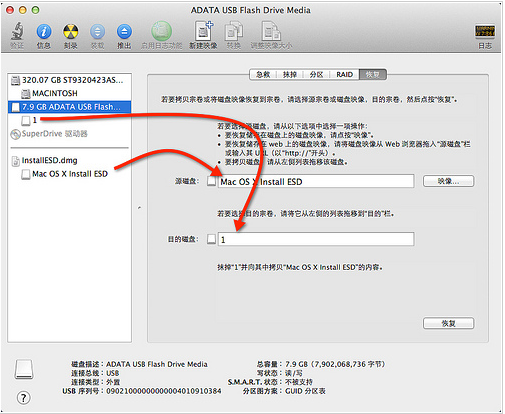Open the Info toolbar icon
The height and width of the screenshot is (414, 505).
pyautogui.click(x=44, y=32)
